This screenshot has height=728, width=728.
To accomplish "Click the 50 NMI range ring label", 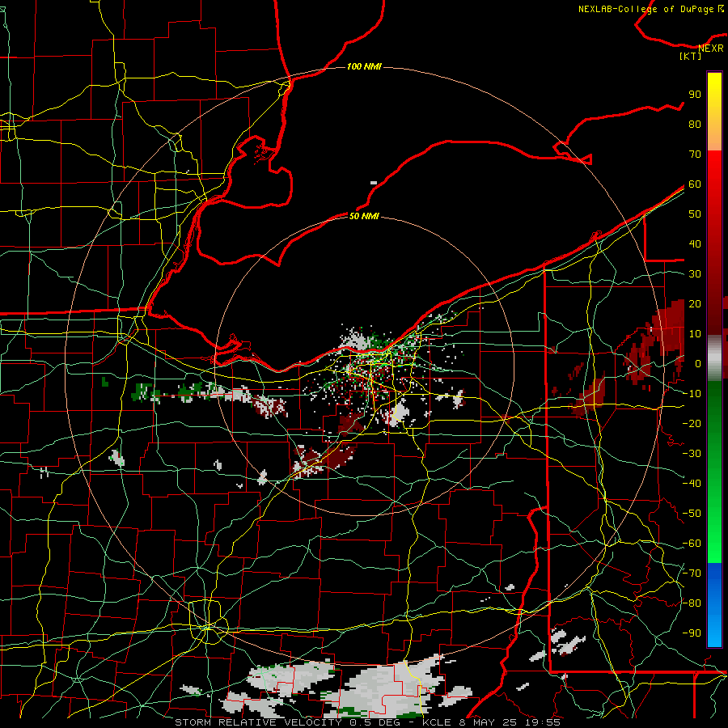I will (x=364, y=216).
